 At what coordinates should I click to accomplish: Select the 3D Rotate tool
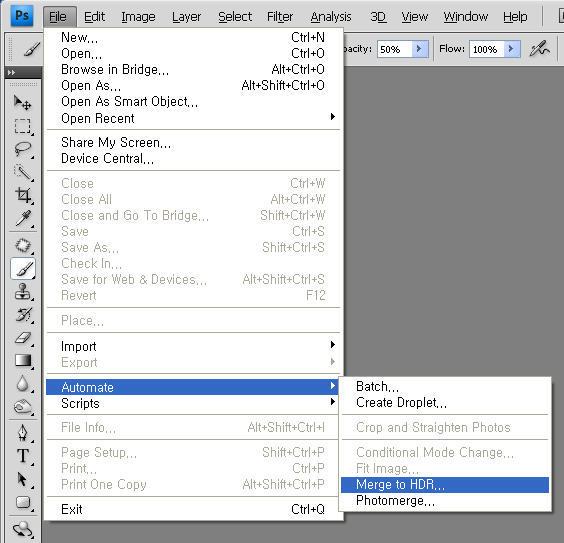point(23,529)
